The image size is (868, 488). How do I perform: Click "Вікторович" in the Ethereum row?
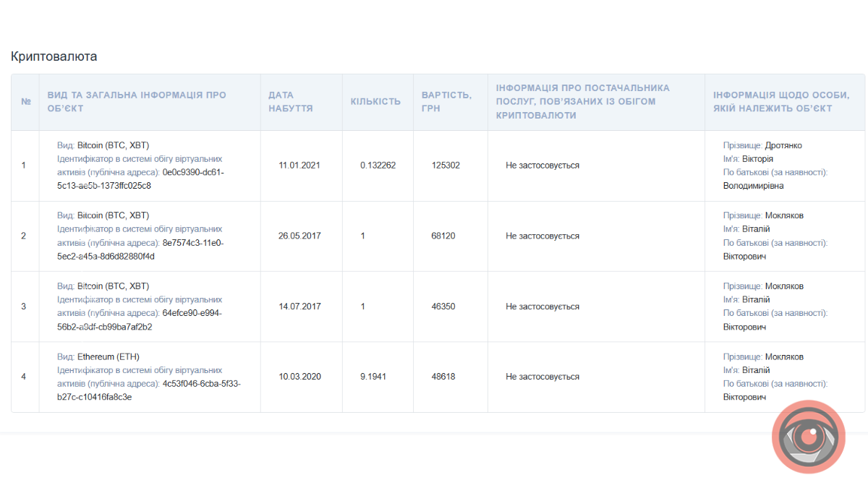(744, 397)
